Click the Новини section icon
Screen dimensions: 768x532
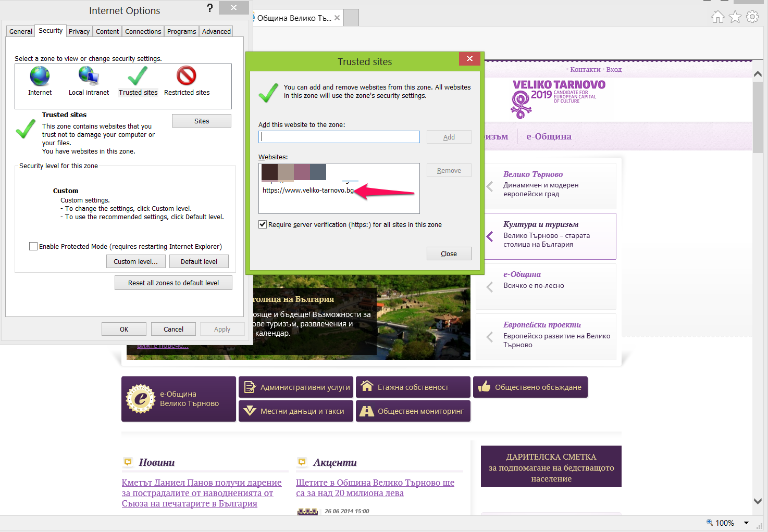[128, 462]
